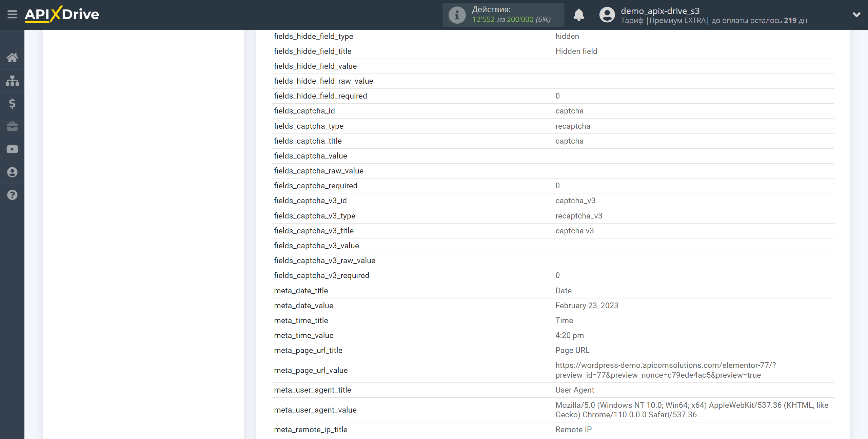
Task: Select the fields_hidde_field_value label
Action: (x=315, y=66)
